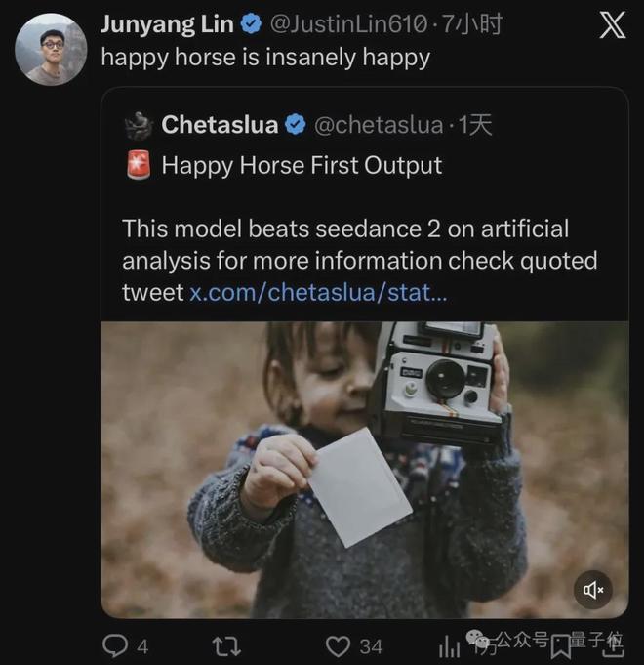Open the @chetaslua handle in quoted tweet

click(x=380, y=125)
